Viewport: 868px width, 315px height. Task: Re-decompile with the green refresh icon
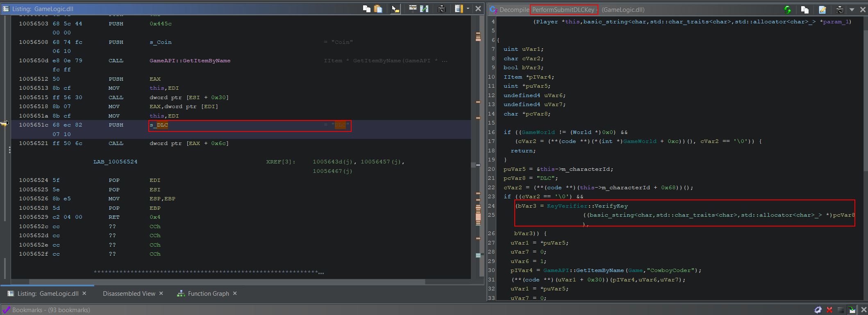(x=787, y=10)
